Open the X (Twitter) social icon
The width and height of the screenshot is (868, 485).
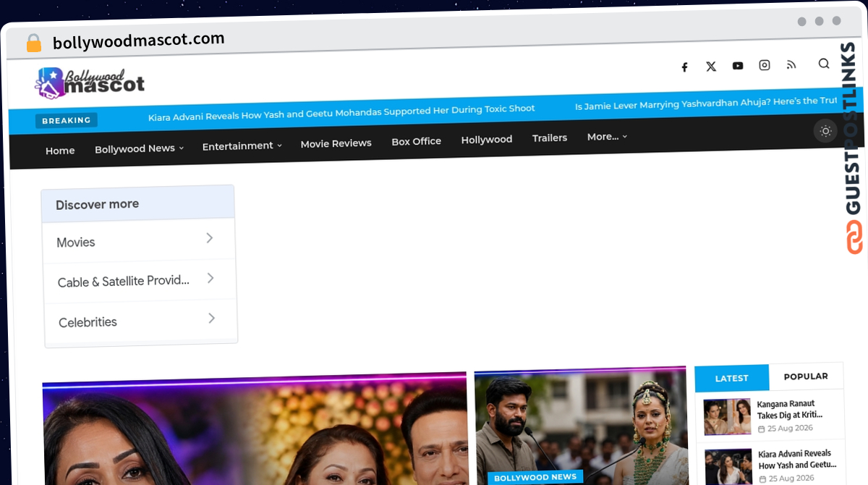[x=711, y=67]
